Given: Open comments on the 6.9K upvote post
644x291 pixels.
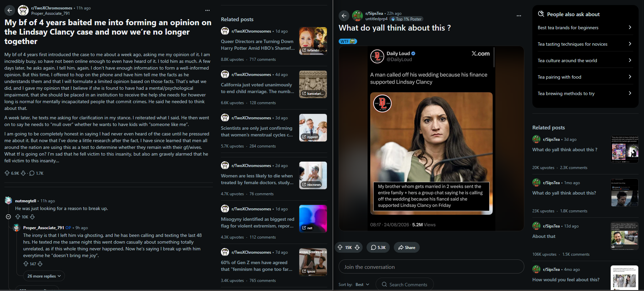Looking at the screenshot, I should [36, 173].
